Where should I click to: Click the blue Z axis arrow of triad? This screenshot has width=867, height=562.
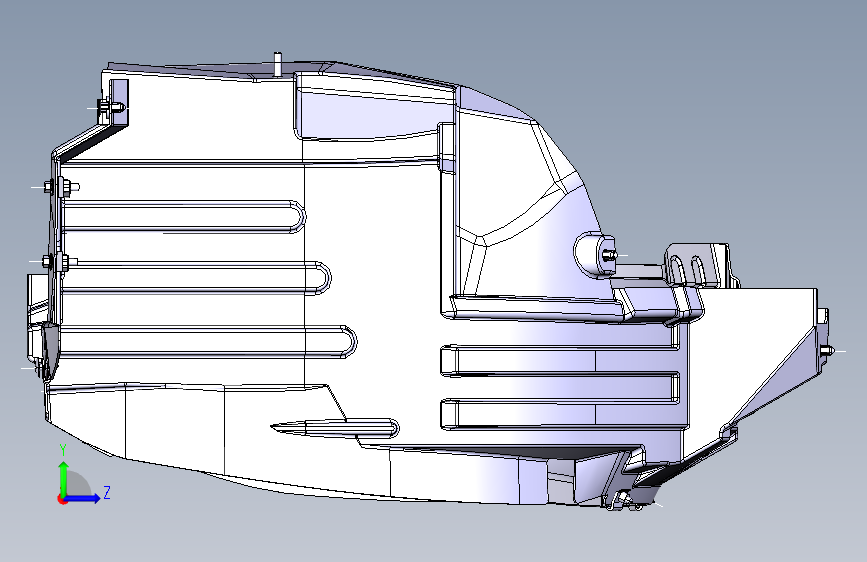click(x=83, y=498)
